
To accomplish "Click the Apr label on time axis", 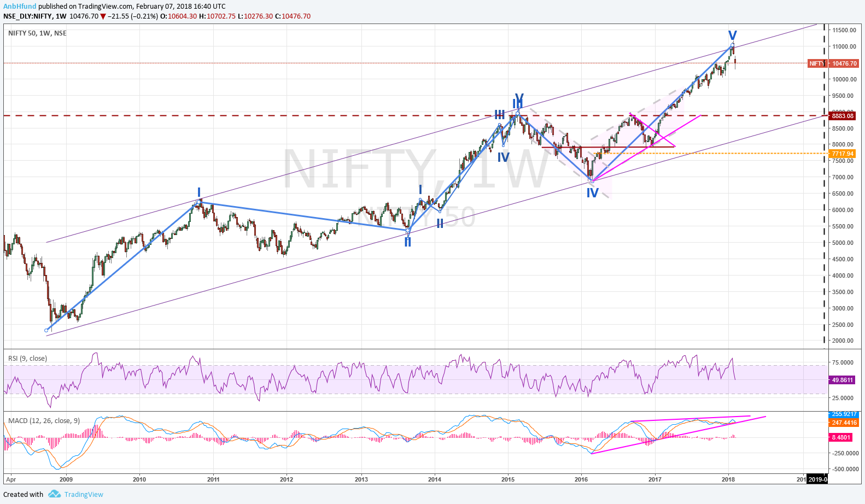I will 11,479.
